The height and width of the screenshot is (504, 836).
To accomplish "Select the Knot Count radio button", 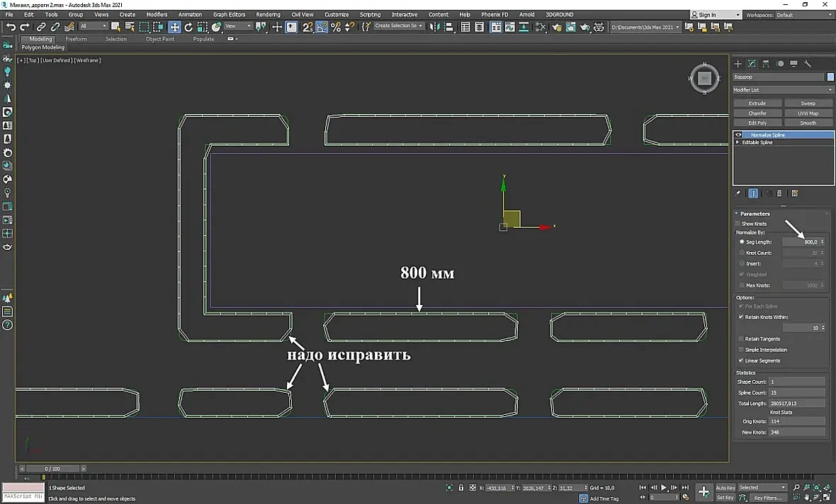I will tap(742, 253).
